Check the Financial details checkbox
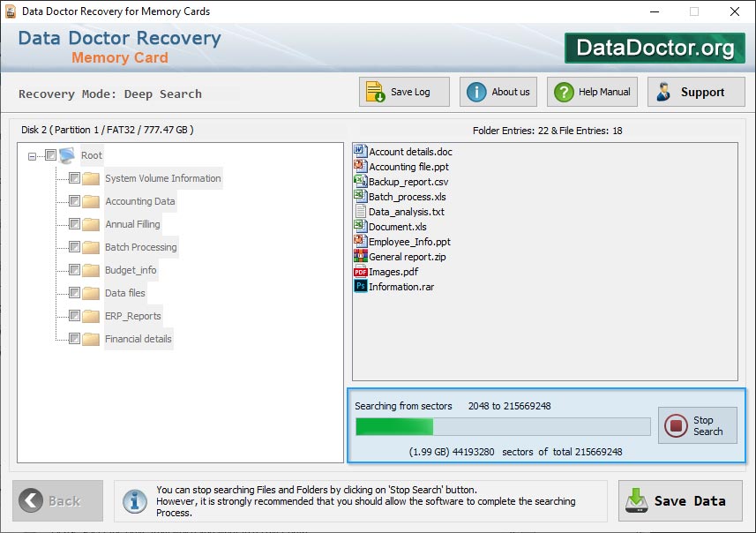 [x=74, y=339]
